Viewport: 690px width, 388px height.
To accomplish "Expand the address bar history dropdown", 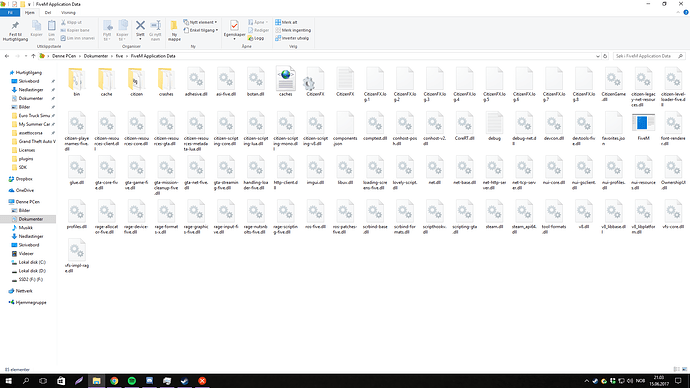I will (x=598, y=56).
